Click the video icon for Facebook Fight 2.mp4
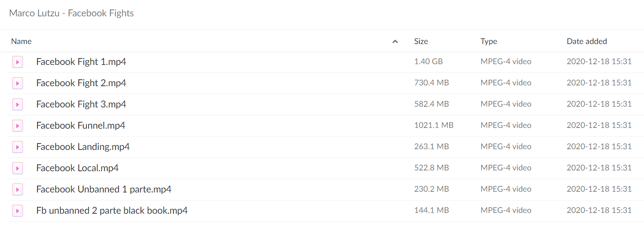Screen dimensions: 644x238 (x=17, y=83)
